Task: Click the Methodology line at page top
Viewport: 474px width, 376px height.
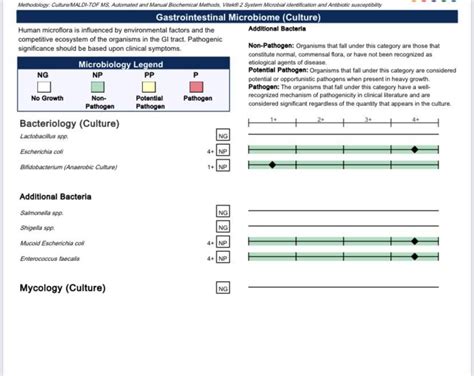Action: (200, 5)
